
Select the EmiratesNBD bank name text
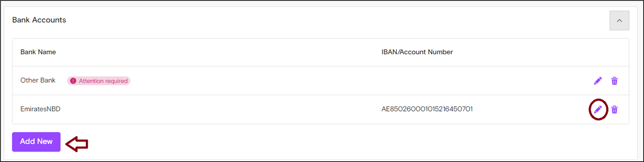pos(41,109)
